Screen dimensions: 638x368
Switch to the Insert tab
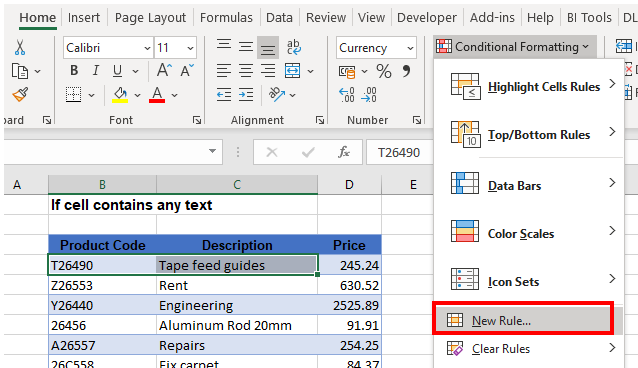[84, 18]
